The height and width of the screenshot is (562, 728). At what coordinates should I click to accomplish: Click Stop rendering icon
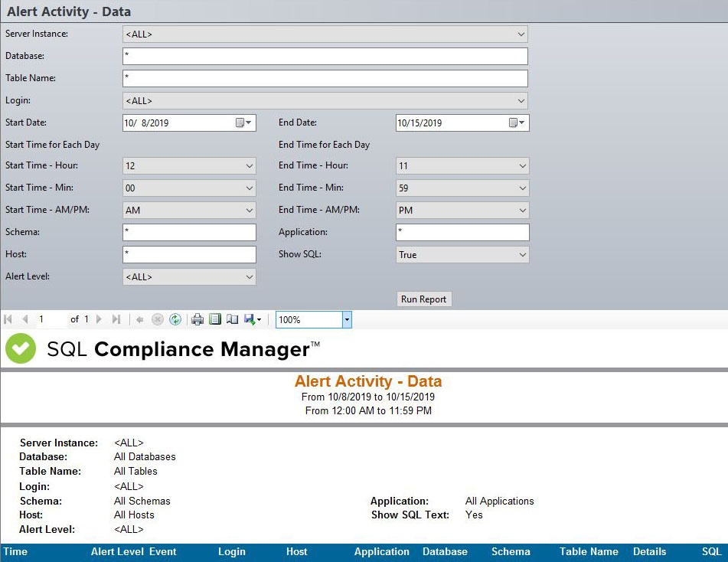[x=158, y=320]
